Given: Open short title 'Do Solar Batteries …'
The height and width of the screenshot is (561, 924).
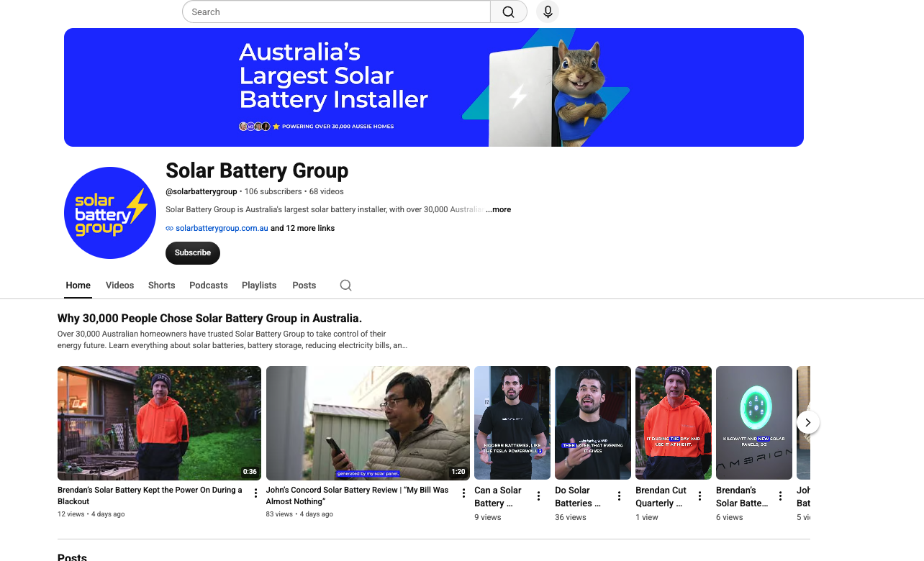Looking at the screenshot, I should click(x=578, y=497).
